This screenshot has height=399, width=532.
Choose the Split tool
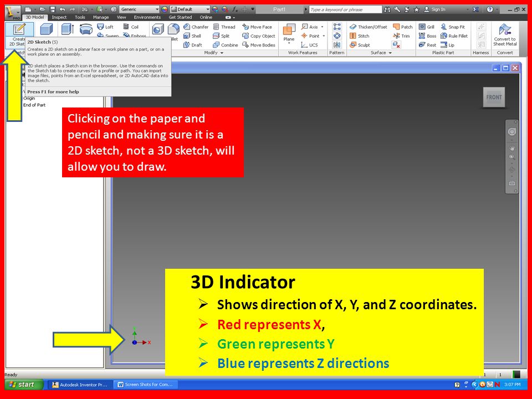221,36
